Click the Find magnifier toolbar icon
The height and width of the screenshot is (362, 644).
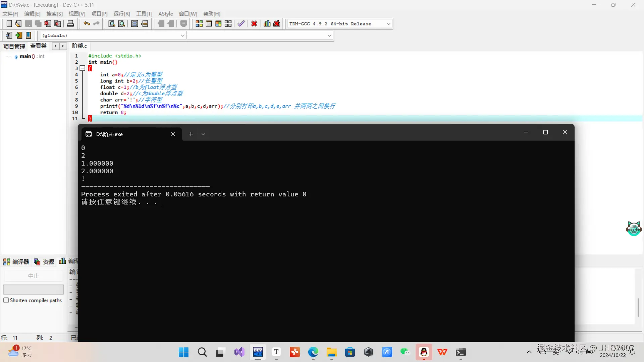click(x=112, y=23)
